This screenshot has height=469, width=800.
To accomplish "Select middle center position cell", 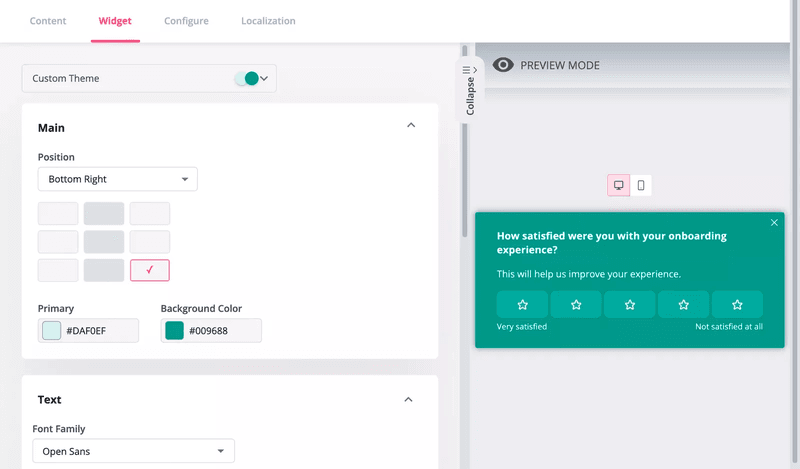I will coord(104,242).
